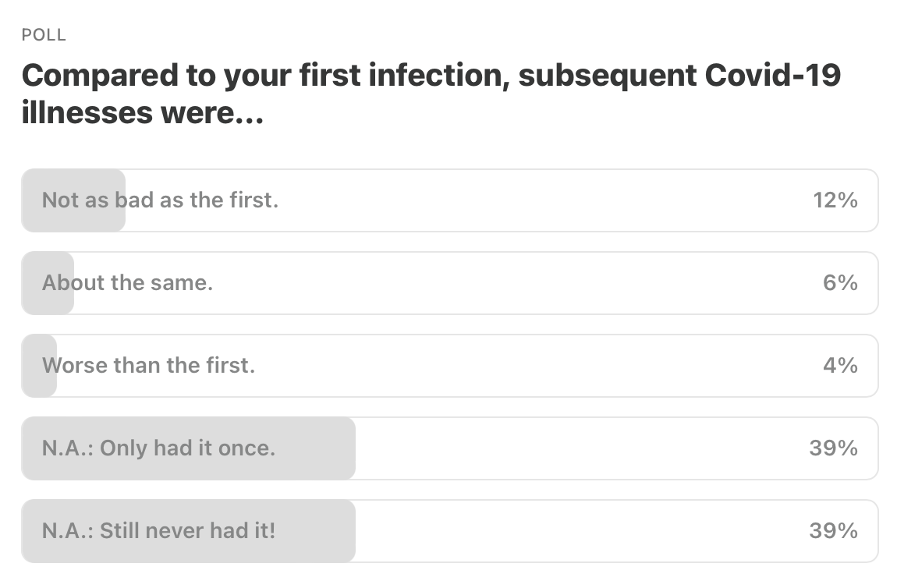Click the POLL label above the question

pyautogui.click(x=44, y=35)
